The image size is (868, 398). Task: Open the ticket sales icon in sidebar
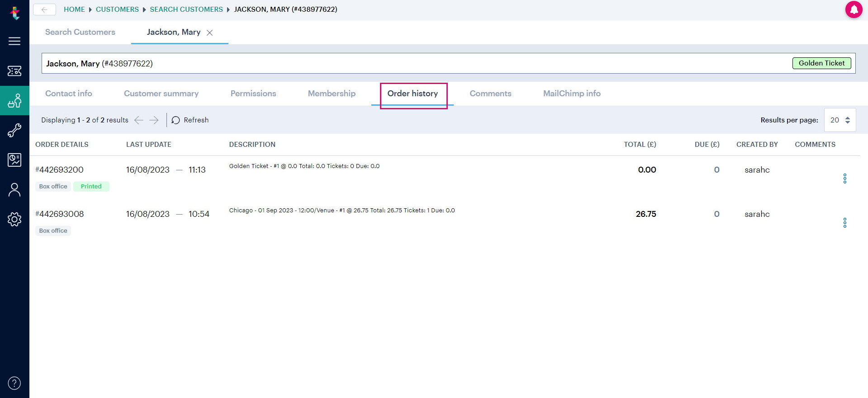click(14, 71)
